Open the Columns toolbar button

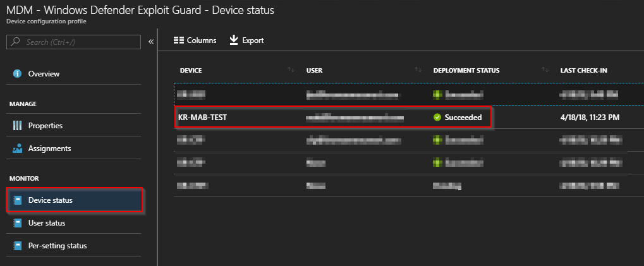pos(195,40)
